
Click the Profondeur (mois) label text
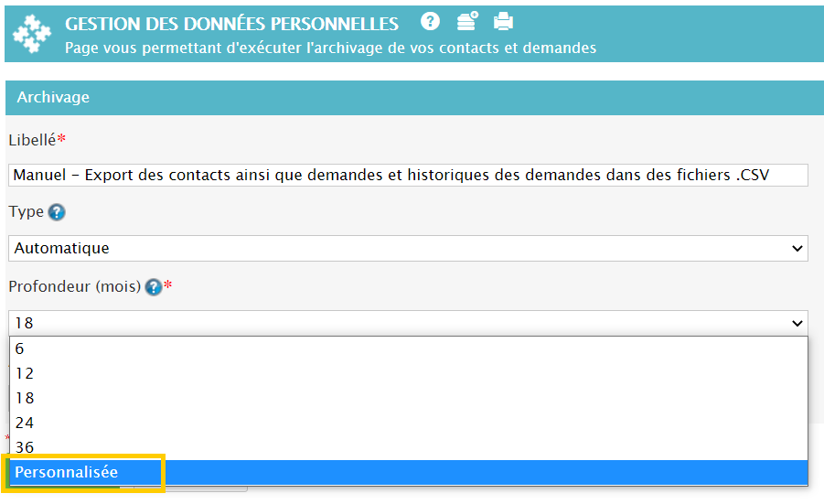tap(74, 287)
